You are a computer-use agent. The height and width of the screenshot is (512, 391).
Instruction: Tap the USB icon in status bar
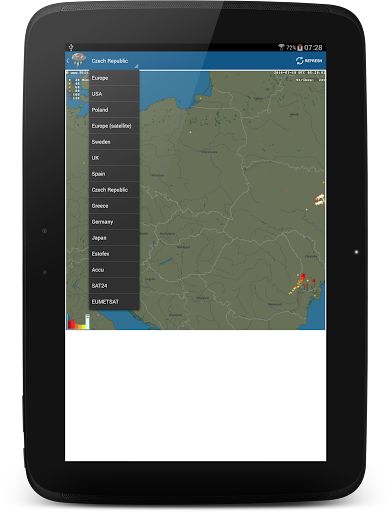(71, 47)
